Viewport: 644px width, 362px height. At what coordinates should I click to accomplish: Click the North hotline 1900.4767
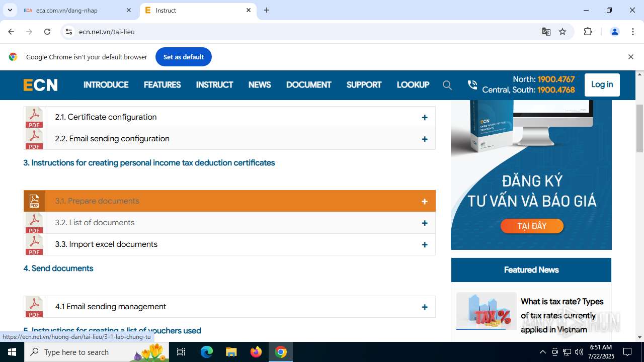coord(556,79)
